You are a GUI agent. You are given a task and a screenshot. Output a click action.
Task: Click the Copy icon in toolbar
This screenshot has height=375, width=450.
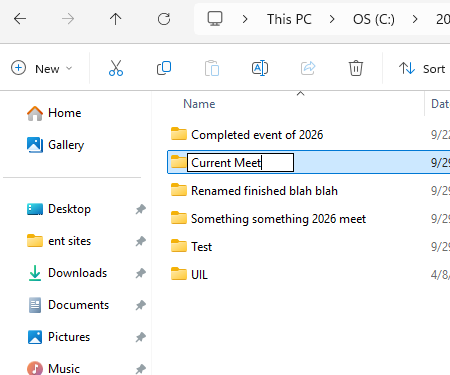[164, 68]
